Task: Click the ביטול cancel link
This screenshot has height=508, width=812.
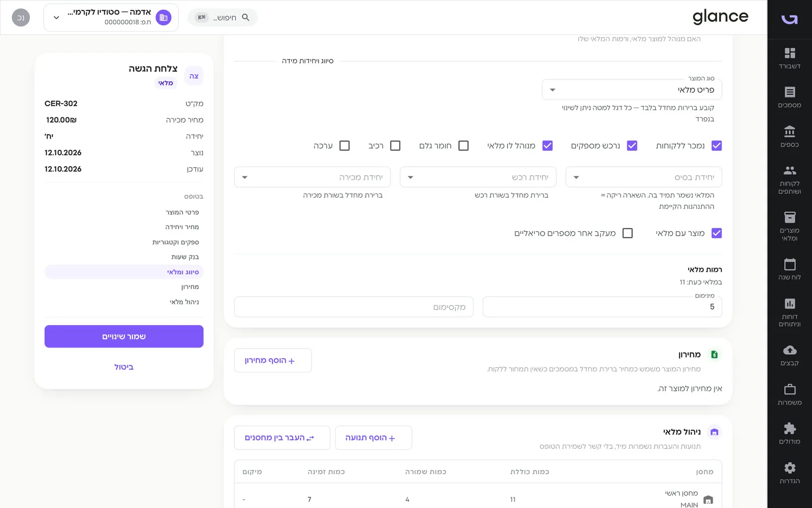Action: pos(124,367)
